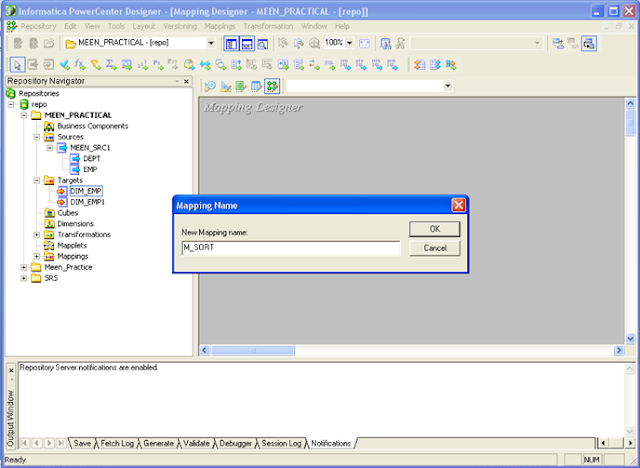This screenshot has width=640, height=468.
Task: Close the Mapping Name dialog
Action: 458,205
